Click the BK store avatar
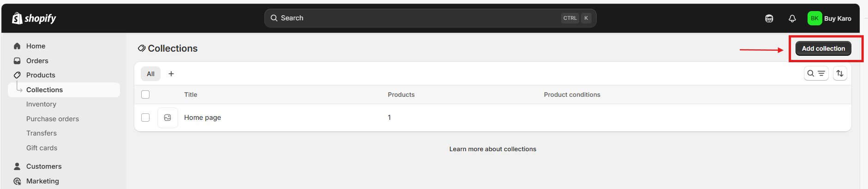 click(814, 18)
